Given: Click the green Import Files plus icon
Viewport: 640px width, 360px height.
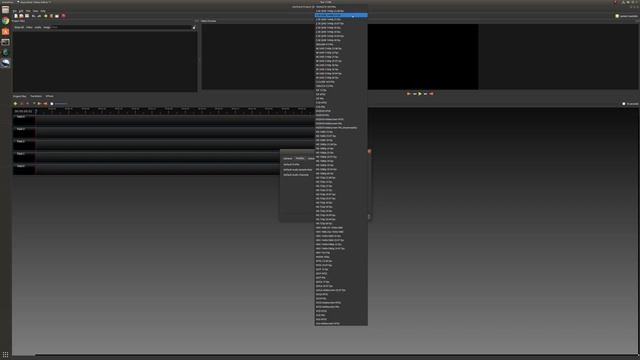Looking at the screenshot, I should point(46,16).
